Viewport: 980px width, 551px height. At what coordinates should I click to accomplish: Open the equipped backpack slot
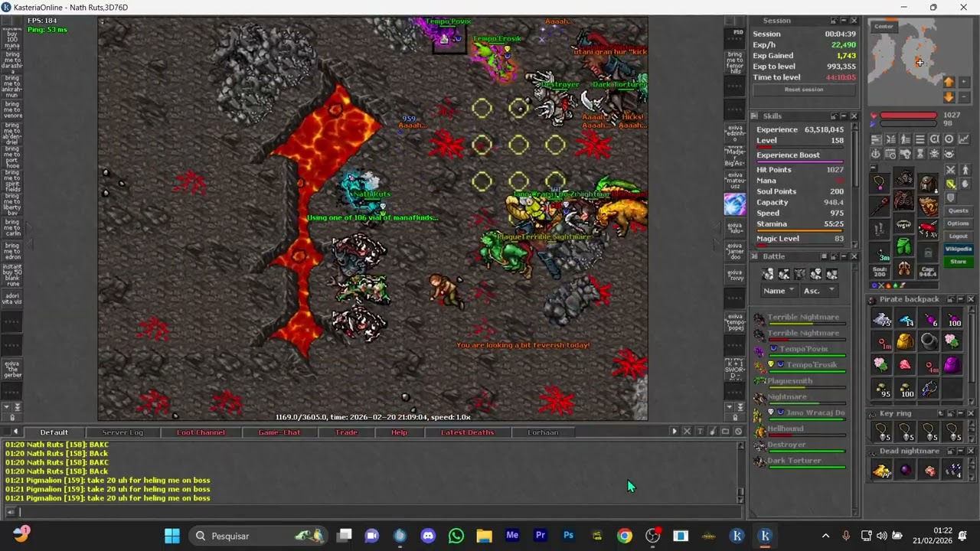click(x=928, y=183)
